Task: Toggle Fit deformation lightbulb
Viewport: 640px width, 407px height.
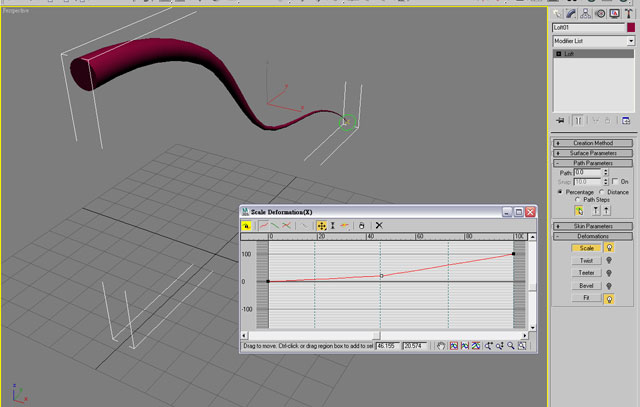Action: point(609,299)
